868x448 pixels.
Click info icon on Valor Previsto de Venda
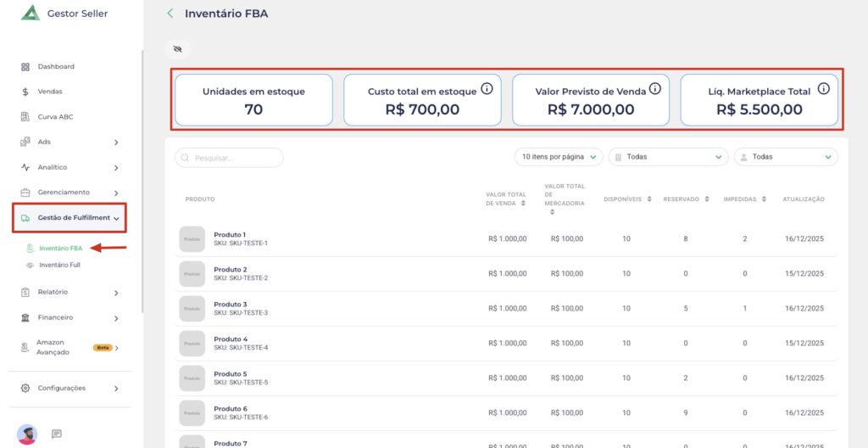tap(654, 89)
